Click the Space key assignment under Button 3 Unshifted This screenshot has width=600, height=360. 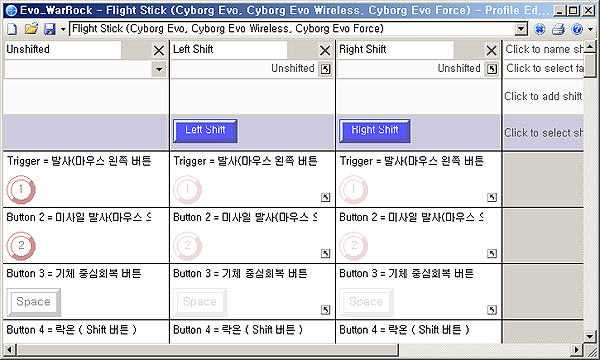[x=34, y=302]
